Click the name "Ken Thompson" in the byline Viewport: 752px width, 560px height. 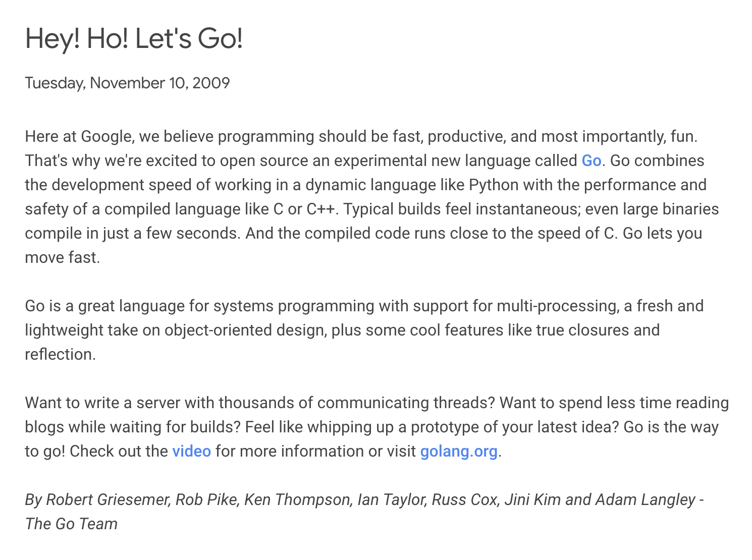(x=297, y=500)
